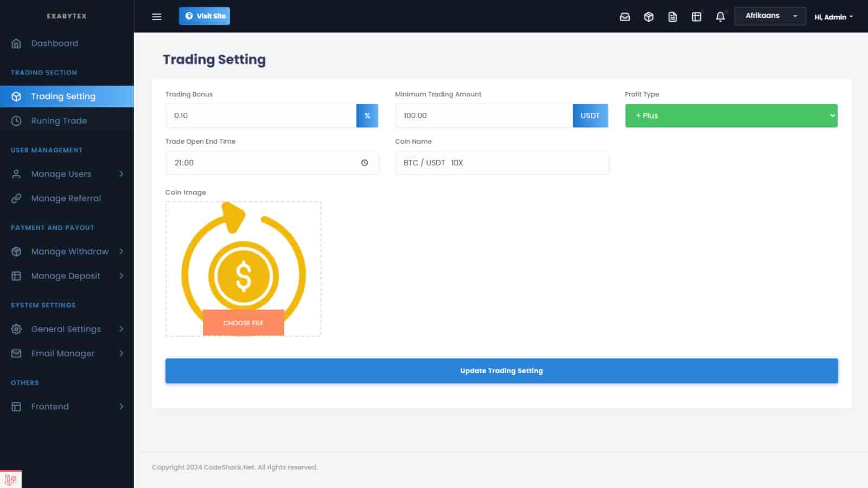868x488 pixels.
Task: Go to Dashboard in sidebar
Action: 54,43
